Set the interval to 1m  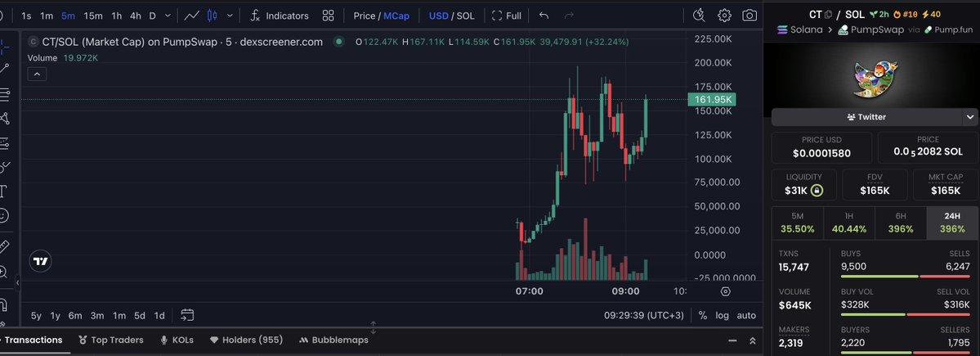pyautogui.click(x=47, y=16)
